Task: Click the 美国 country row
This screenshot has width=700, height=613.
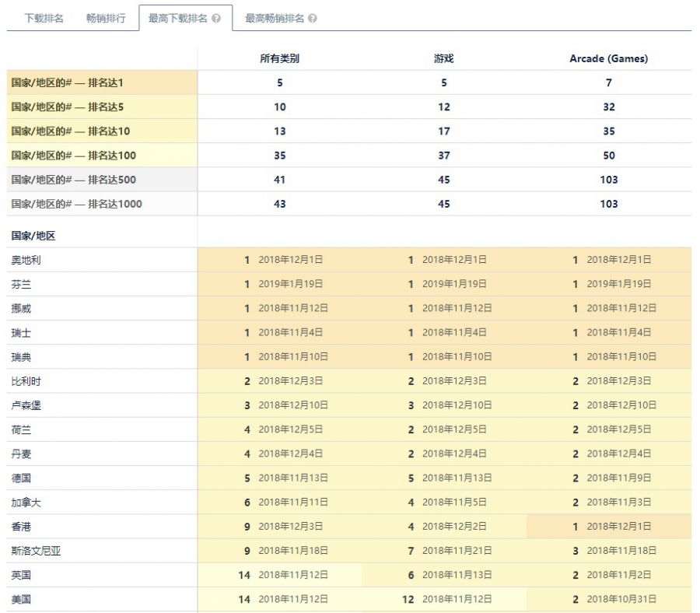Action: pyautogui.click(x=349, y=600)
